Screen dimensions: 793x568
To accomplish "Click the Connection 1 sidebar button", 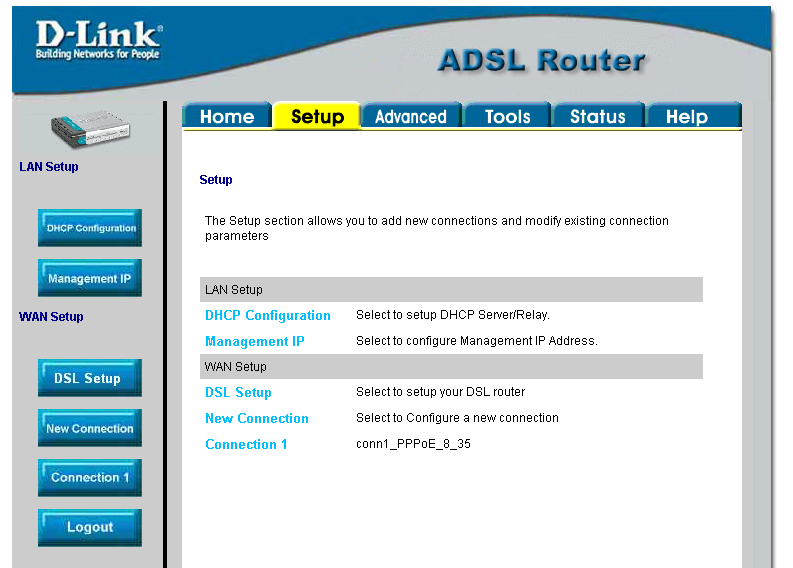I will tap(90, 477).
